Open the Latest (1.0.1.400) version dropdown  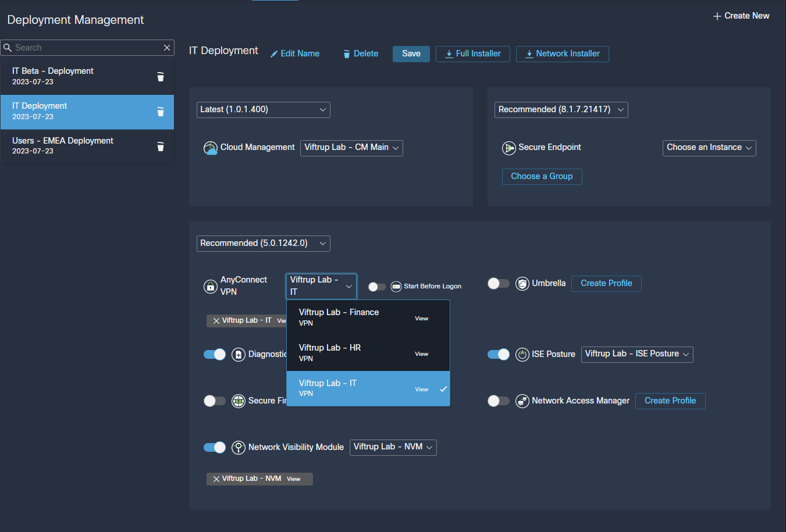(263, 110)
